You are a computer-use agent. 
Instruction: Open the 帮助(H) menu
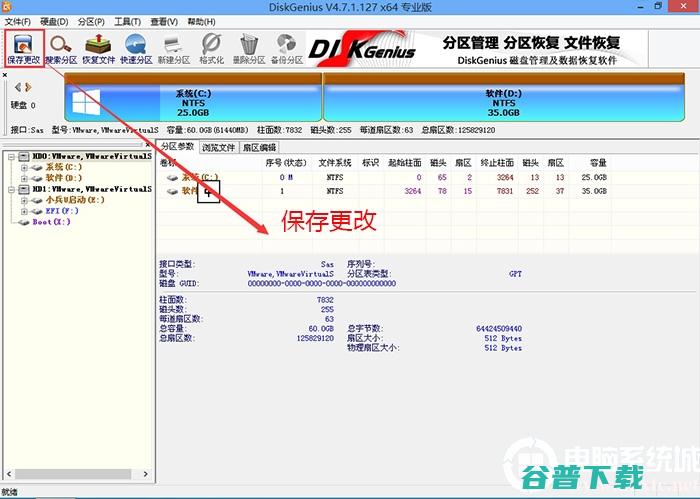tap(201, 21)
